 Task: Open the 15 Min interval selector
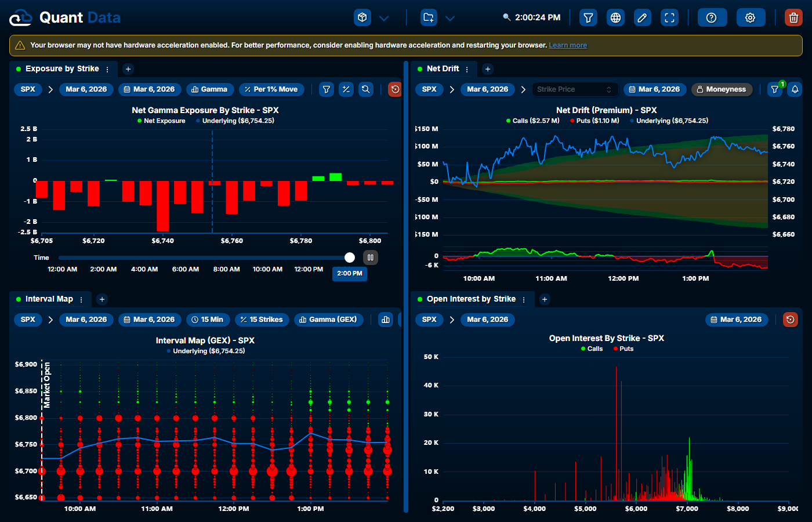(208, 320)
